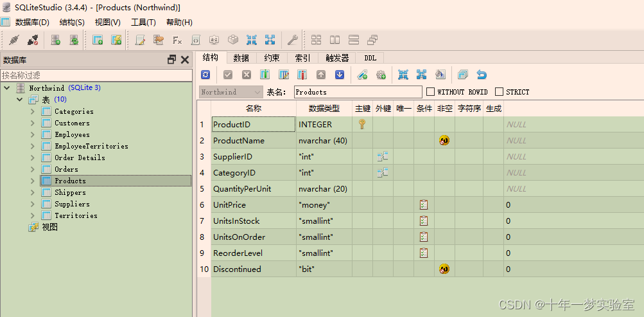This screenshot has width=644, height=317.
Task: Expand the Order Details table node
Action: click(x=33, y=158)
